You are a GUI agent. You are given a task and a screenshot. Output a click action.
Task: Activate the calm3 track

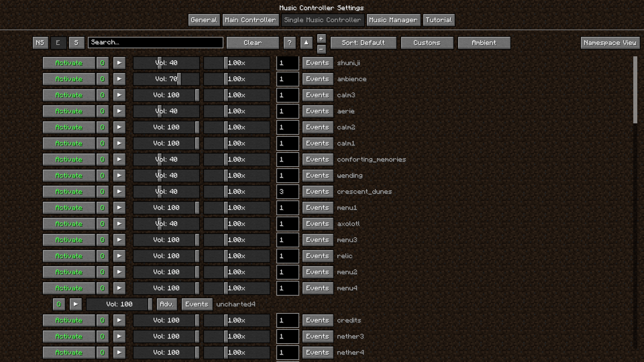pyautogui.click(x=69, y=95)
